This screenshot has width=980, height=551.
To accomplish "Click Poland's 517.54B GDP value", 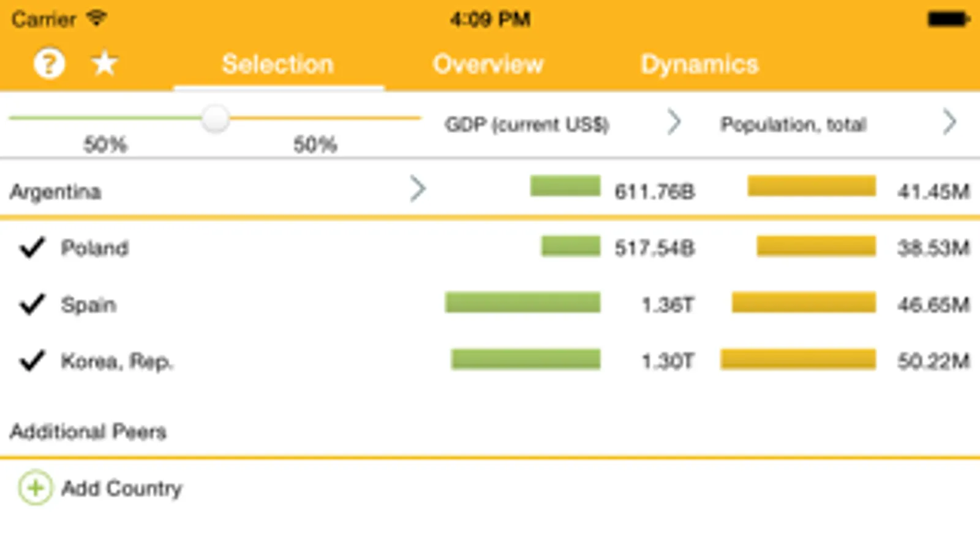I will [654, 248].
